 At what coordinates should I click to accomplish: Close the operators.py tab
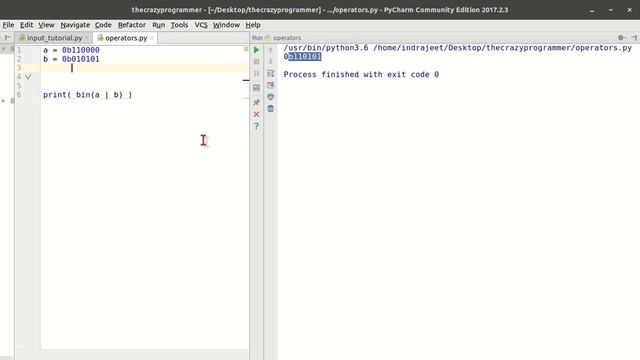pyautogui.click(x=152, y=38)
